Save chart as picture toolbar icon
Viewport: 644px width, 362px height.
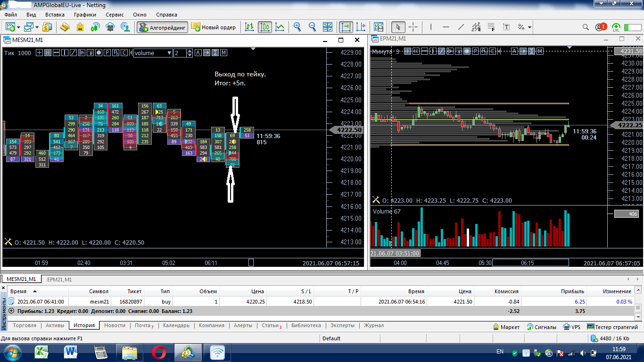point(379,27)
